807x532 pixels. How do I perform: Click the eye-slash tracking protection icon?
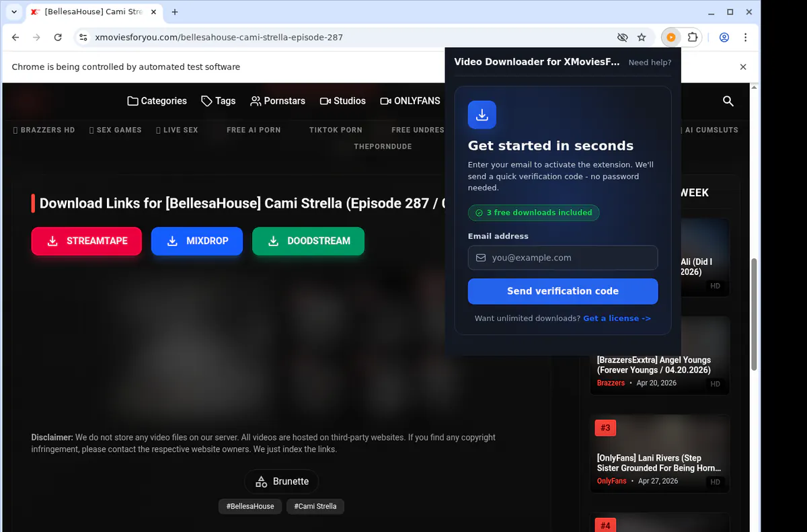click(622, 38)
